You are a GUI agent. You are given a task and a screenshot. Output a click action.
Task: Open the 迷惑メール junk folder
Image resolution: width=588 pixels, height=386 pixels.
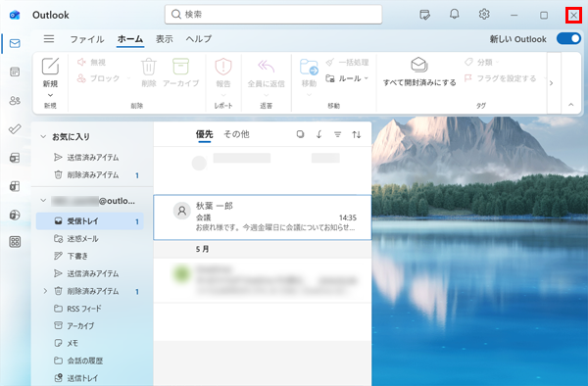90,239
